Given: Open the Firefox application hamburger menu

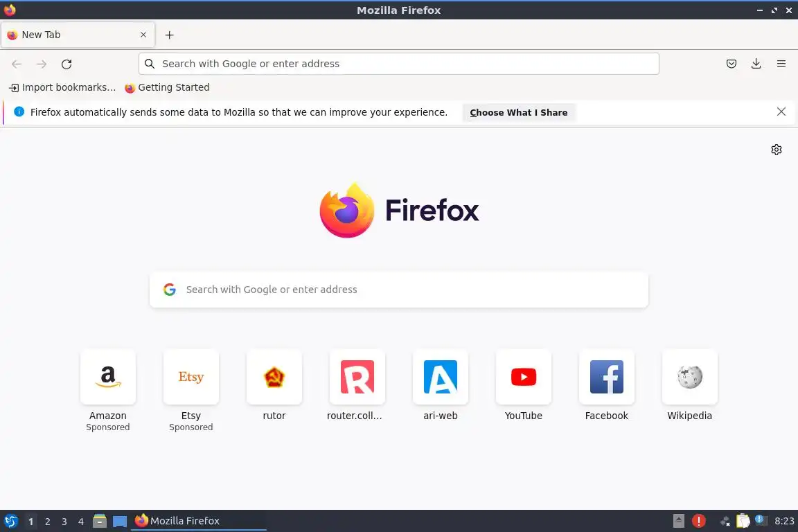Looking at the screenshot, I should point(781,64).
